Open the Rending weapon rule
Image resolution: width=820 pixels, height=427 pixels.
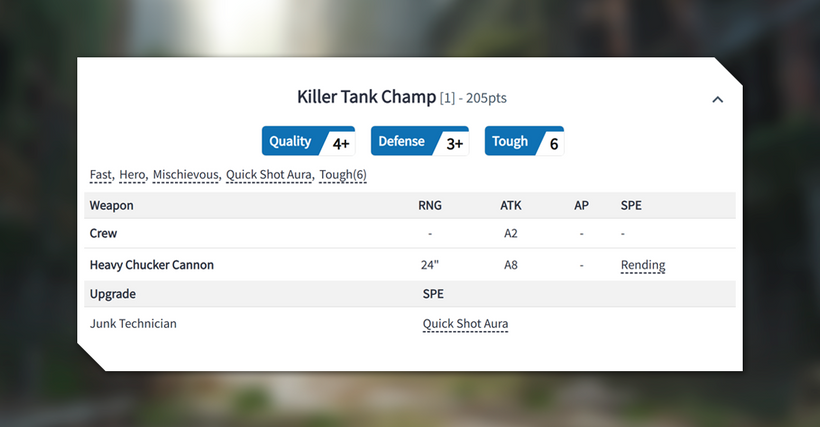(643, 265)
